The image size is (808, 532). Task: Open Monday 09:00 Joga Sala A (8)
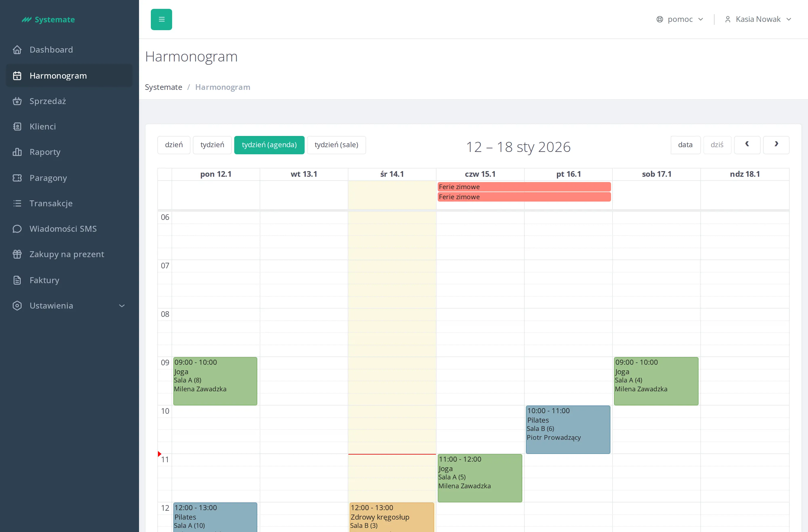pyautogui.click(x=215, y=381)
